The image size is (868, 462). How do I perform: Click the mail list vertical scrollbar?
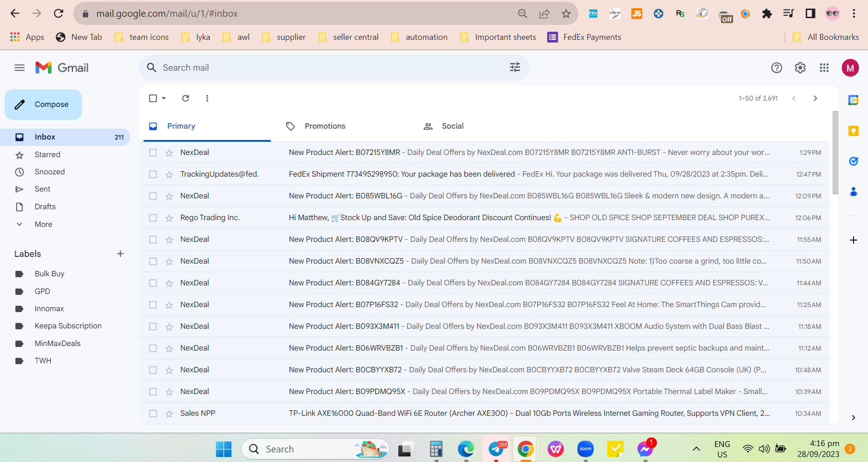pyautogui.click(x=835, y=153)
